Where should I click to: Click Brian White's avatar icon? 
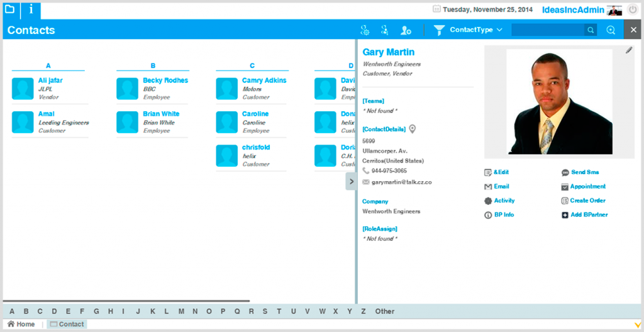click(127, 122)
